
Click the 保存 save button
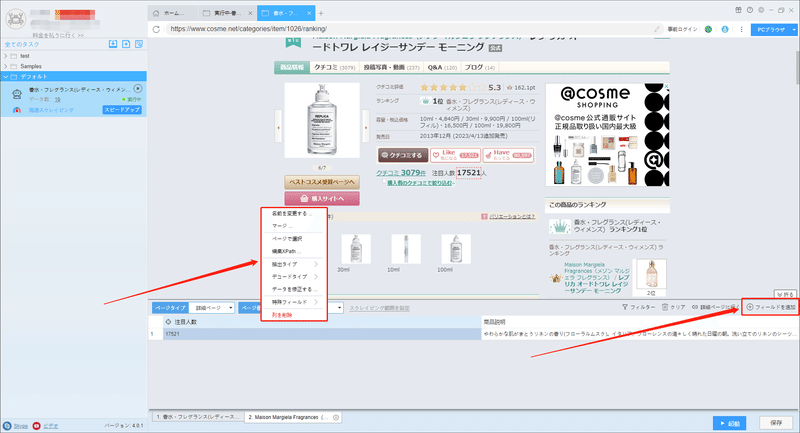(776, 423)
